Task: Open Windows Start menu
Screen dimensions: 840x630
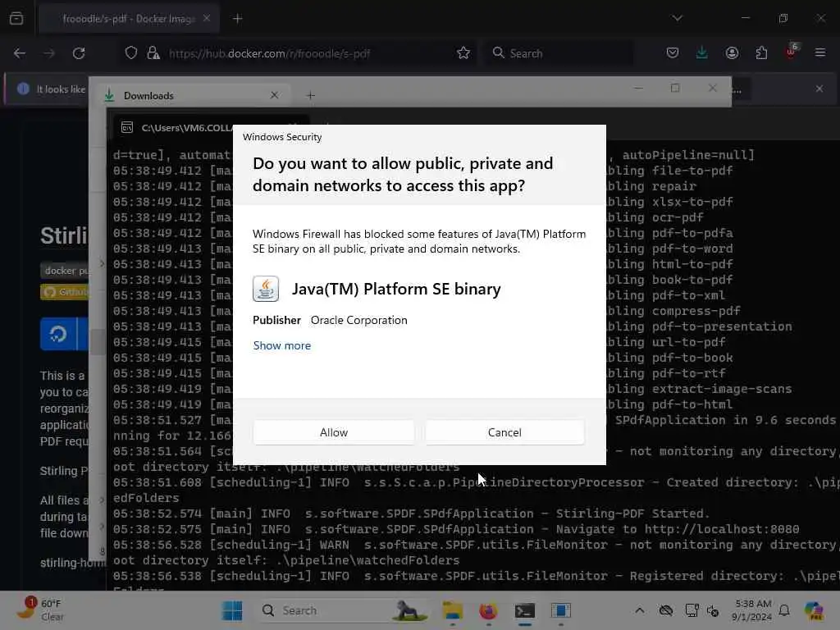Action: (x=232, y=610)
